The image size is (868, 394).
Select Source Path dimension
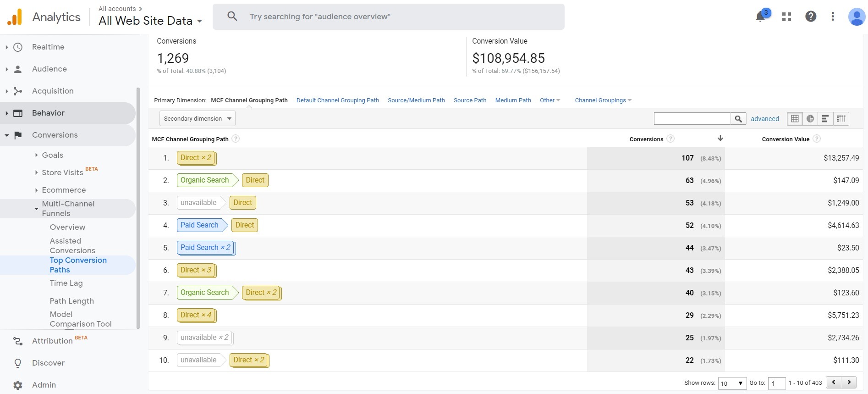[470, 100]
